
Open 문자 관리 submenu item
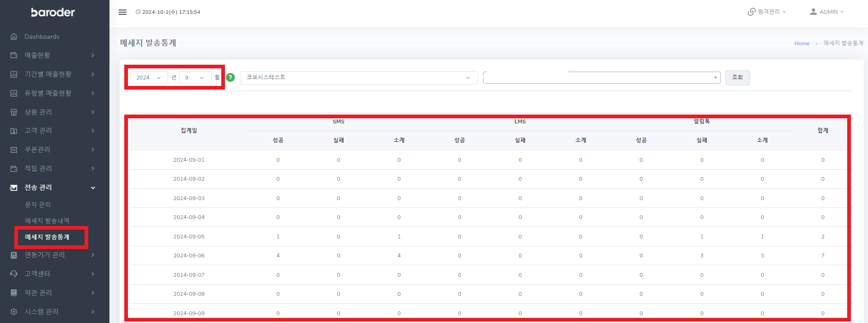click(38, 204)
